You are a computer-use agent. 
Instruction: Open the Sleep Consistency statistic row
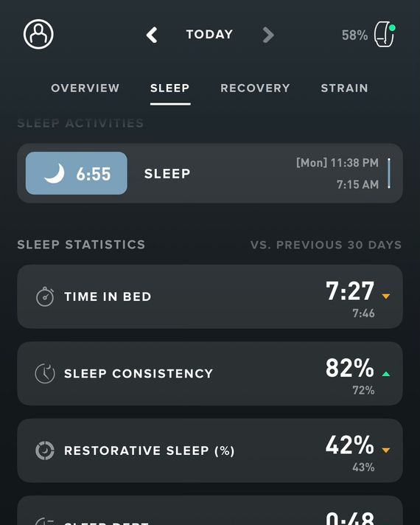coord(210,374)
